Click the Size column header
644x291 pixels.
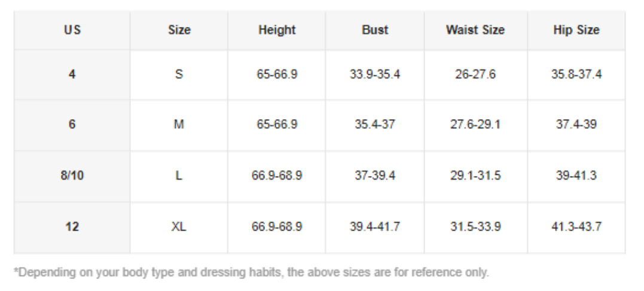[x=179, y=30]
